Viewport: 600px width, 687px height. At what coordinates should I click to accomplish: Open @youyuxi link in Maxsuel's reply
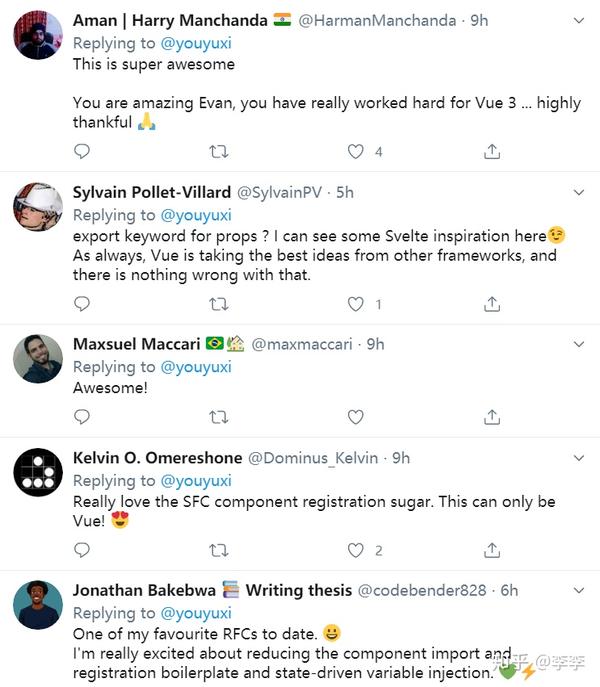pos(195,366)
